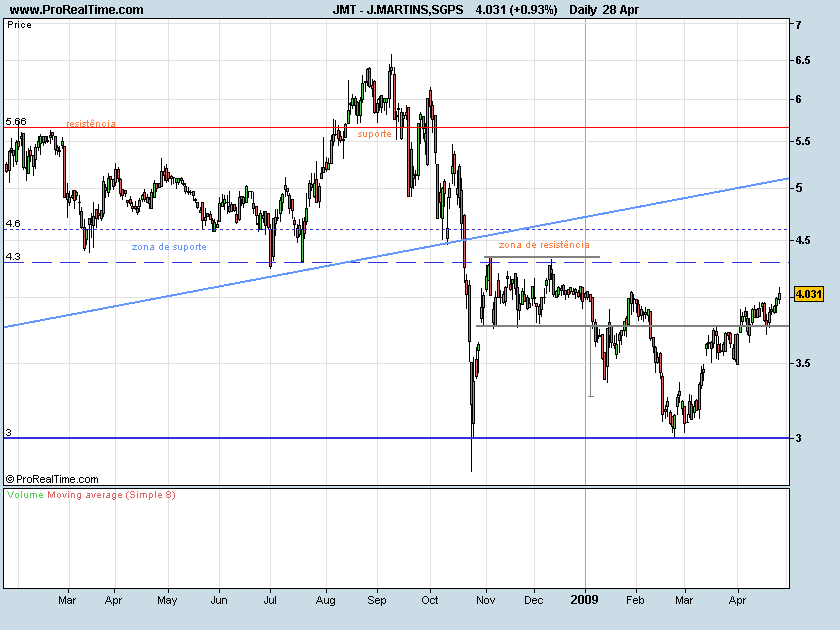
Task: Click the Price panel label
Action: (x=19, y=25)
